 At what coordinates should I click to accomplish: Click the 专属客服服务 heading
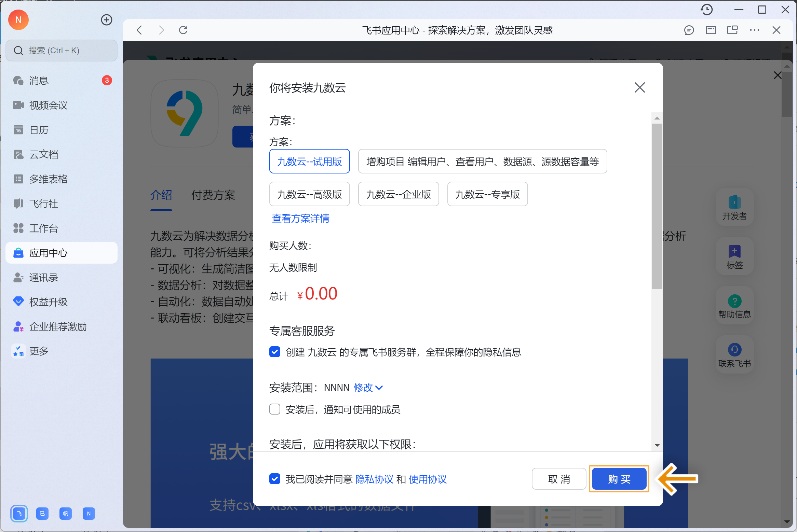click(302, 331)
